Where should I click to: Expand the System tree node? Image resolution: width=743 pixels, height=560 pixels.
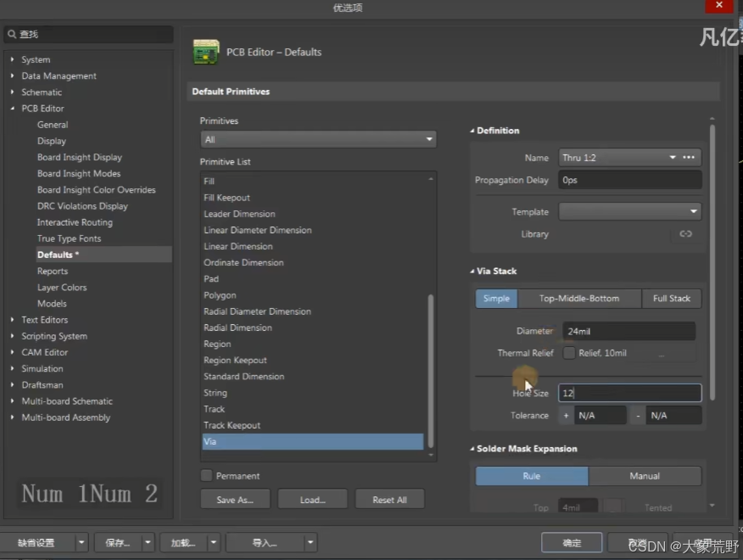tap(13, 59)
